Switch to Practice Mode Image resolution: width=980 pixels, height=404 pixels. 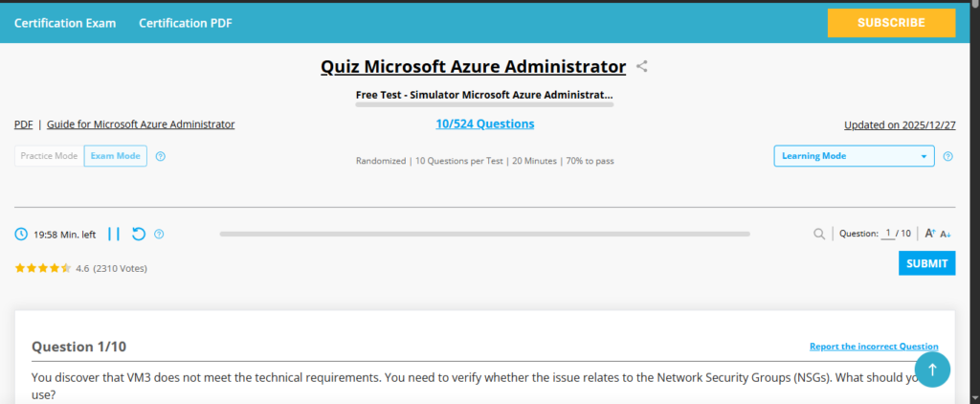pyautogui.click(x=49, y=156)
